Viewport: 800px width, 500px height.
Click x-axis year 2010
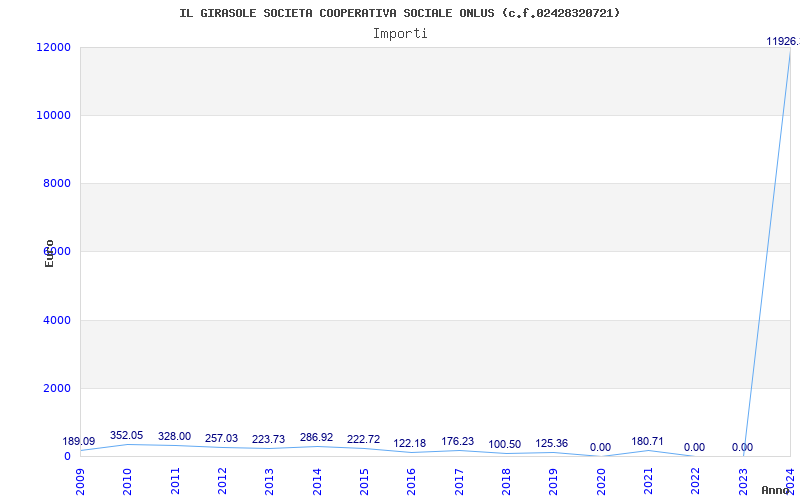(x=128, y=482)
